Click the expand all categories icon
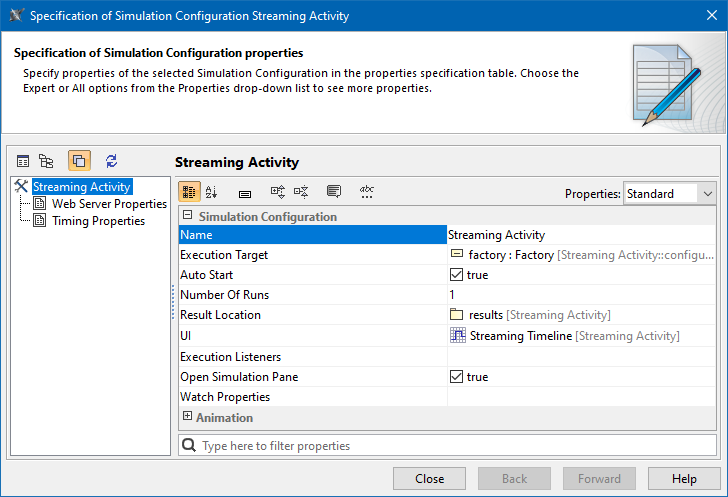 [278, 192]
